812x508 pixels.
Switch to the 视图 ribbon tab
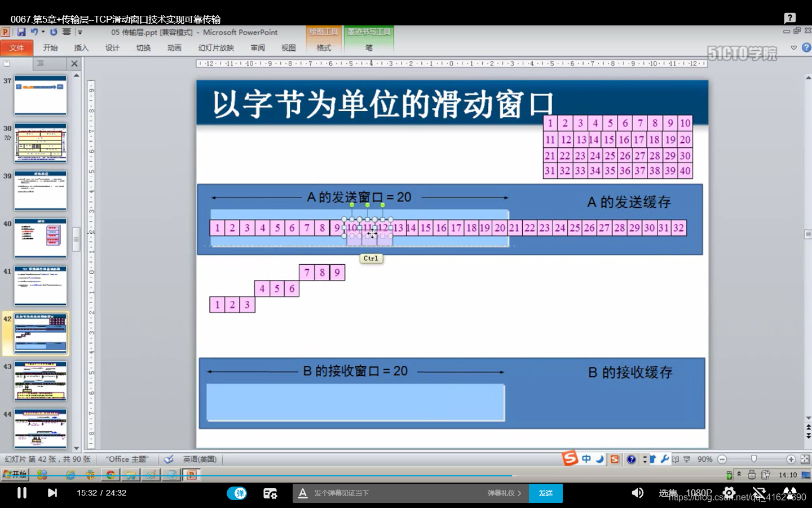(288, 48)
